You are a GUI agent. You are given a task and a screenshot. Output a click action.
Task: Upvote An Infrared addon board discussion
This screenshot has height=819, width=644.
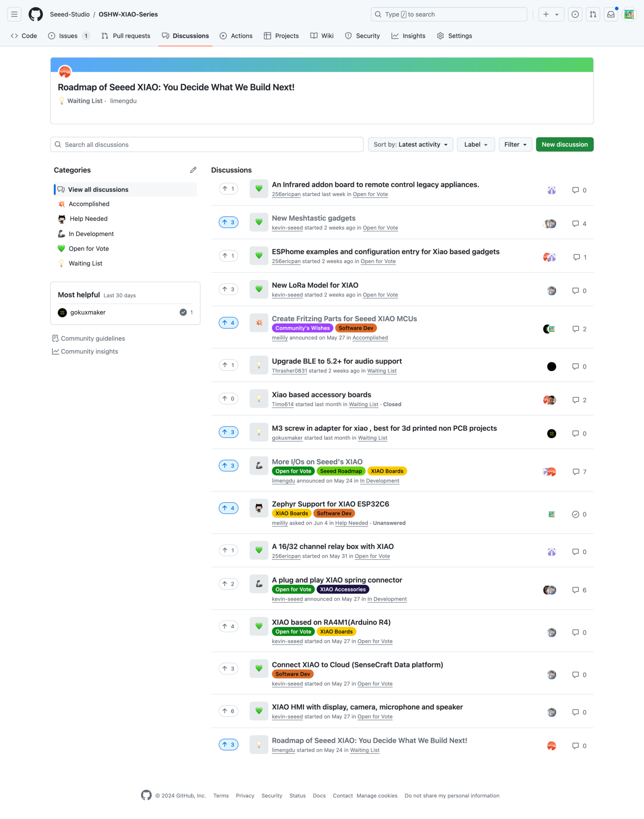point(229,188)
